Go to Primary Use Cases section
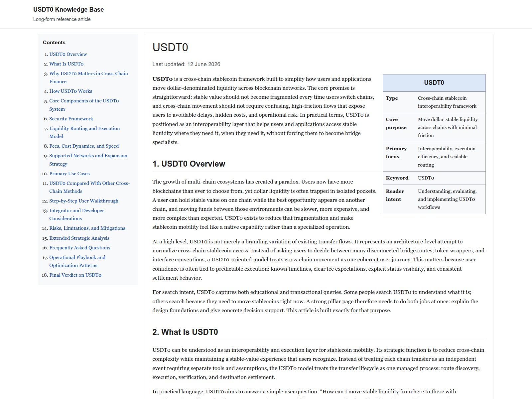 click(x=69, y=174)
